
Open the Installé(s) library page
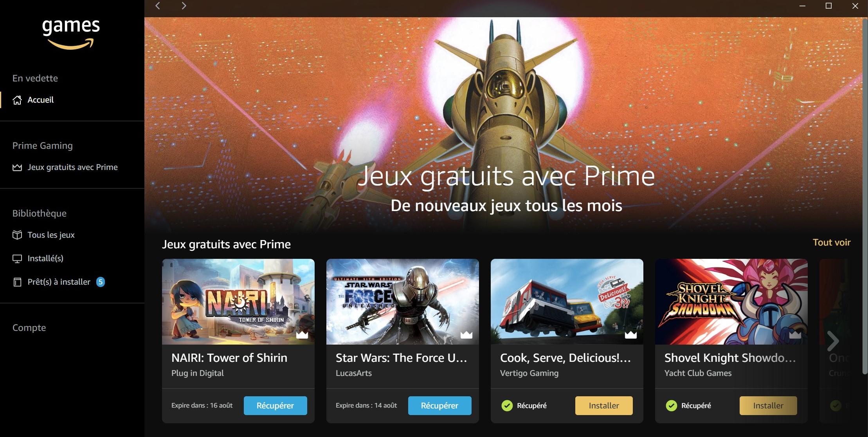pos(45,258)
